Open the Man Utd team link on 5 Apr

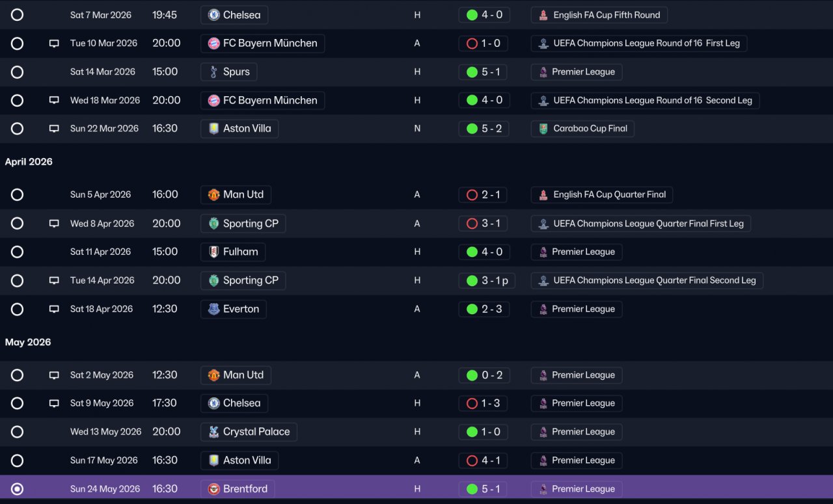236,194
